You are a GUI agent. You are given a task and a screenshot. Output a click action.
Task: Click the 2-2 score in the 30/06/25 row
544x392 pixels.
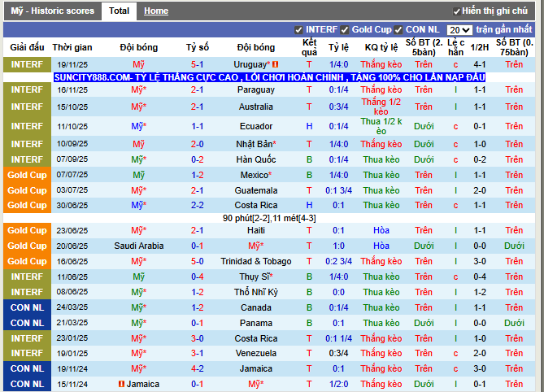[197, 206]
